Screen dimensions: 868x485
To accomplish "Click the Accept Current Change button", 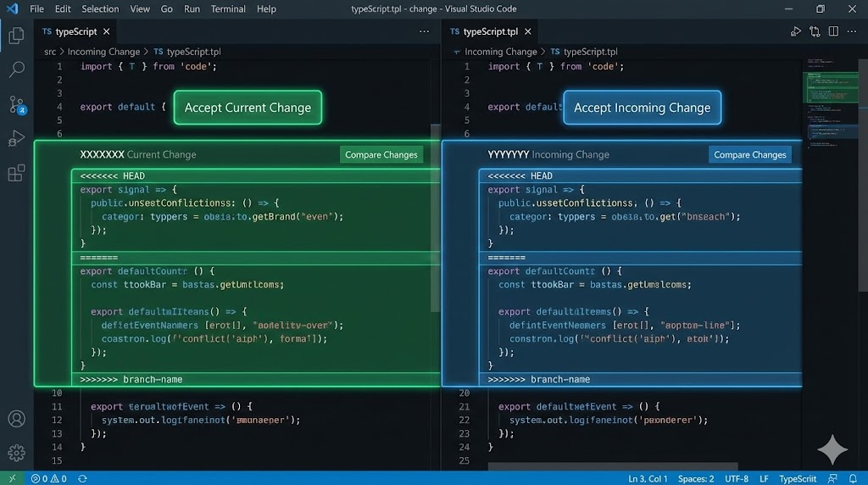I will [x=248, y=108].
